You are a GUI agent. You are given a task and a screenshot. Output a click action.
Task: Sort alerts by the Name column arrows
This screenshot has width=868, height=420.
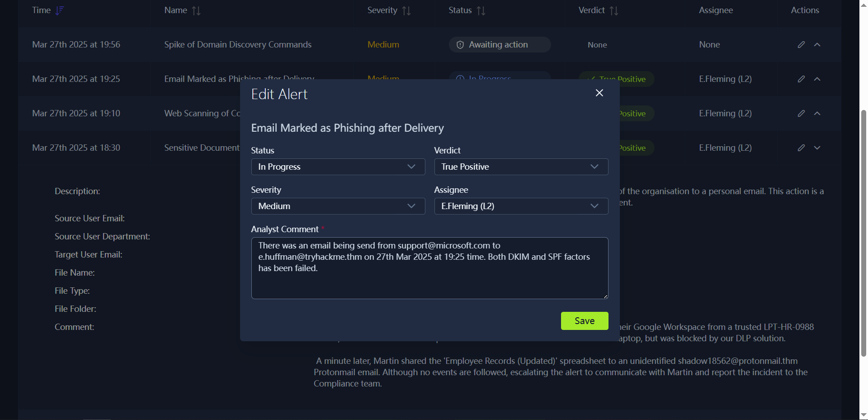(x=196, y=10)
